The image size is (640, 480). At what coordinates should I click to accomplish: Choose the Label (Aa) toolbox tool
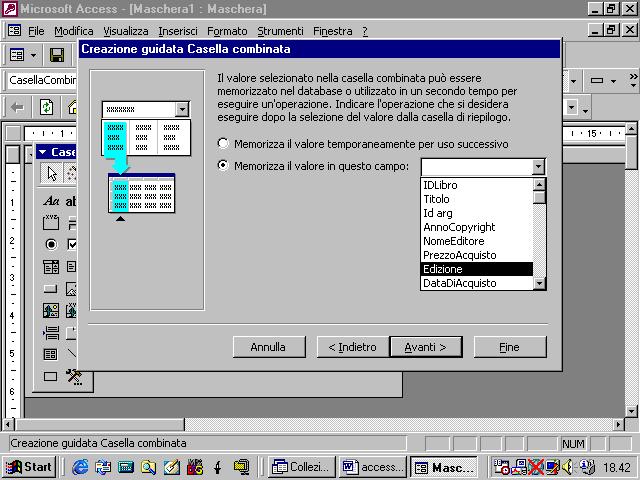(51, 201)
